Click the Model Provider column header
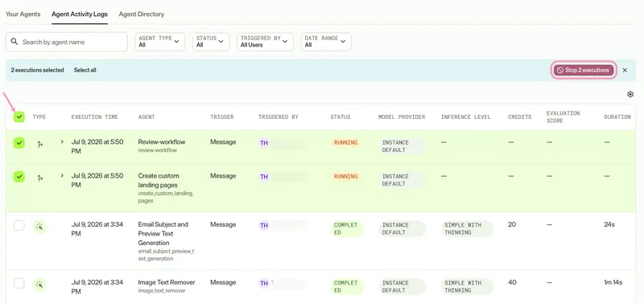Screen dimensions: 644x303 (402, 117)
